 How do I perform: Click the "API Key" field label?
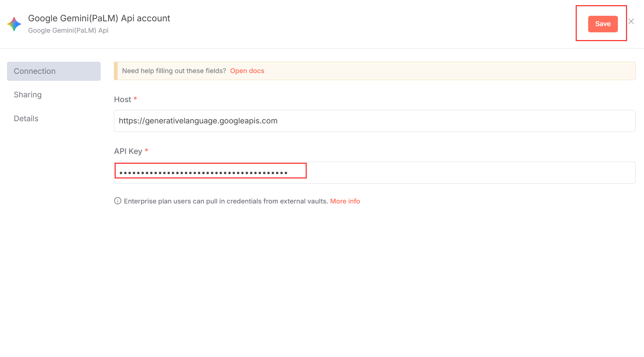pyautogui.click(x=128, y=151)
